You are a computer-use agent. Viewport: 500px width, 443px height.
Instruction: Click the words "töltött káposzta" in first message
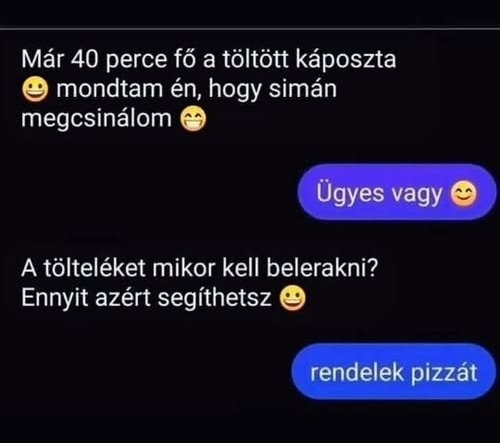309,60
